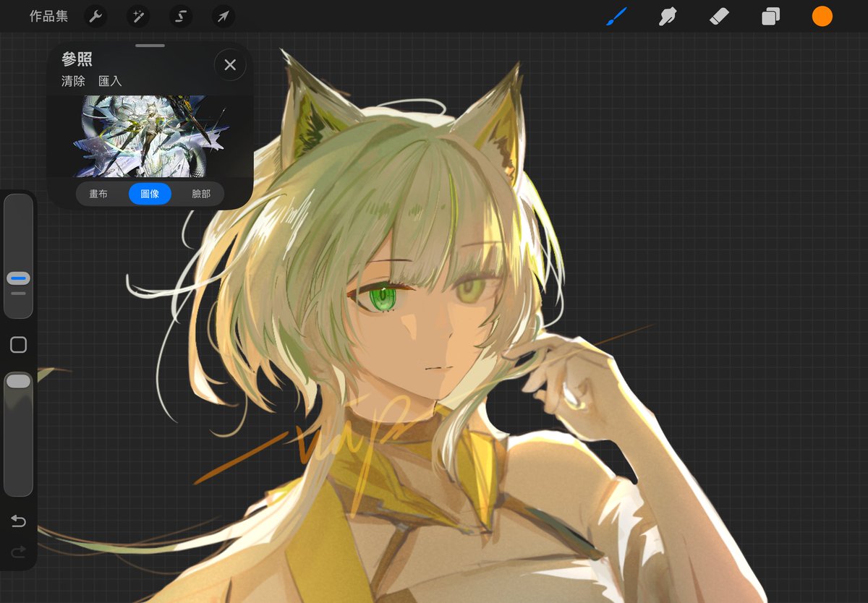This screenshot has height=603, width=868.
Task: Click the brush size slider handle
Action: click(18, 278)
